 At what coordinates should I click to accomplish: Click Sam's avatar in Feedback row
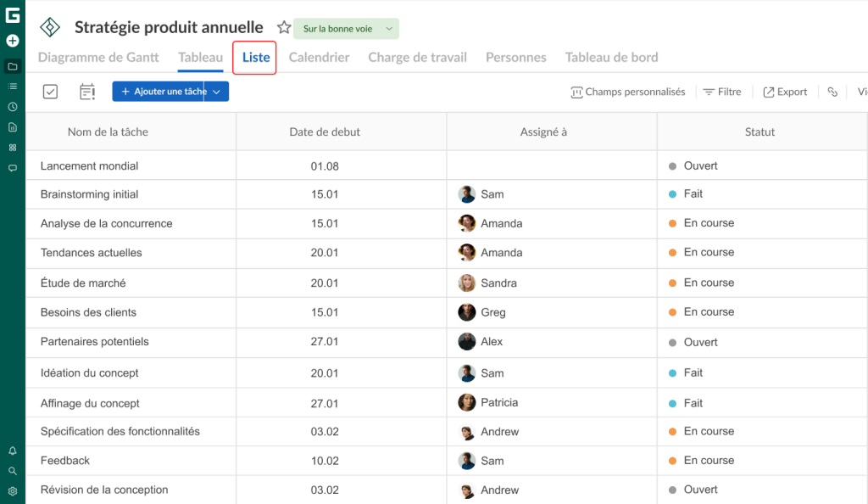point(467,461)
